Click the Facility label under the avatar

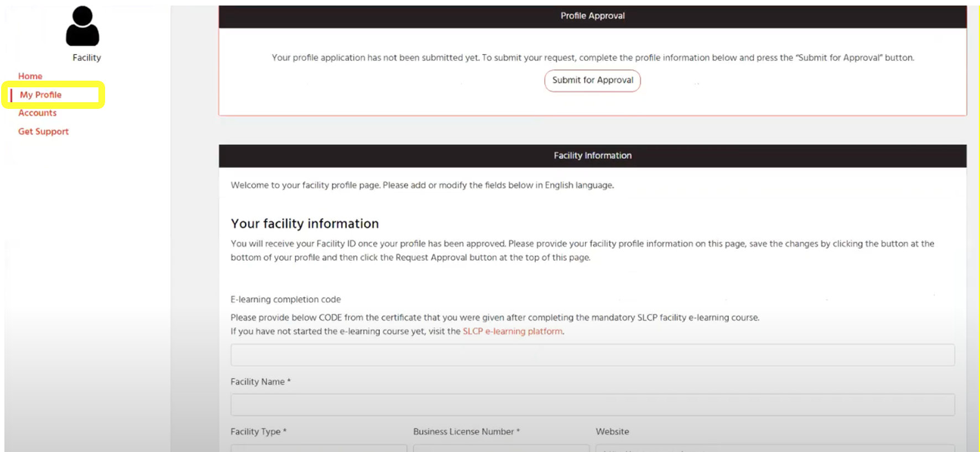[87, 57]
